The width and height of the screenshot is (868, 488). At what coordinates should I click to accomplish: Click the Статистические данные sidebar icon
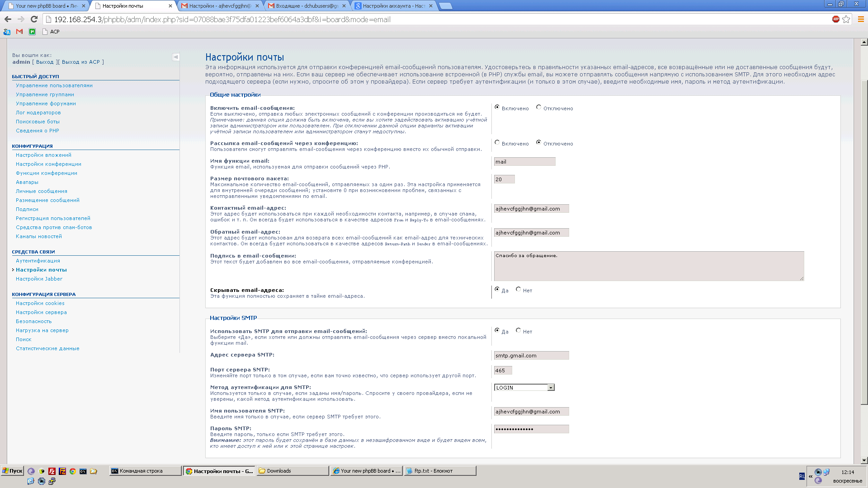pos(47,348)
